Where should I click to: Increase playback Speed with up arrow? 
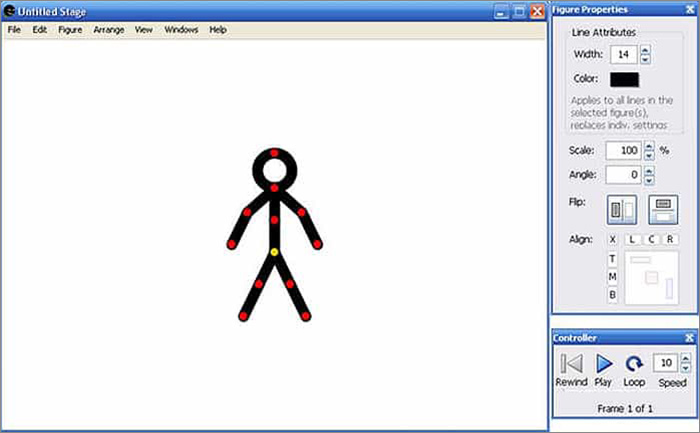click(x=683, y=357)
